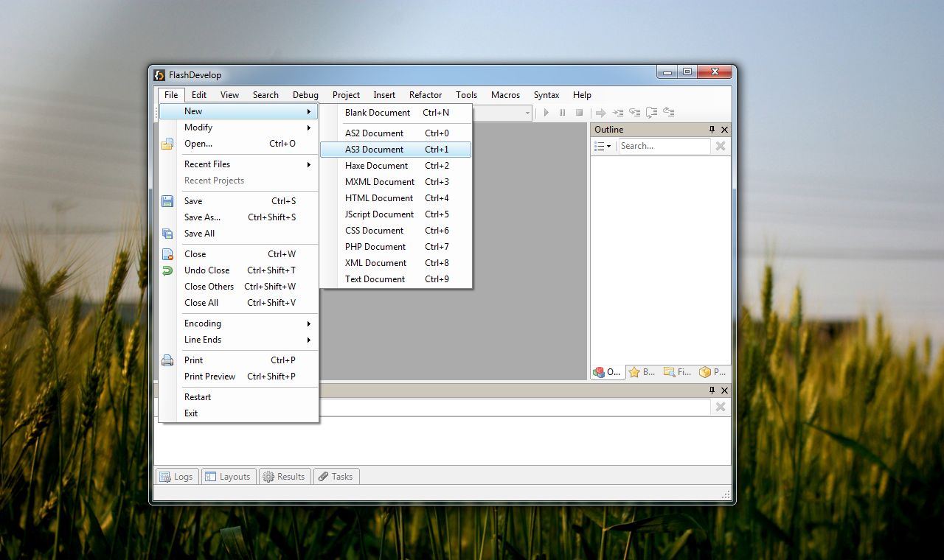This screenshot has width=944, height=560.
Task: Choose Text Document
Action: (395, 279)
